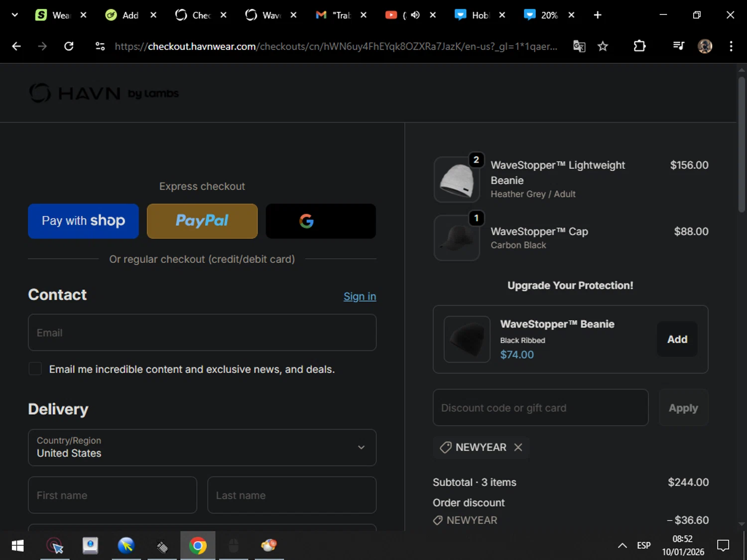Image resolution: width=747 pixels, height=560 pixels.
Task: Check the email news and deals box
Action: (x=35, y=369)
